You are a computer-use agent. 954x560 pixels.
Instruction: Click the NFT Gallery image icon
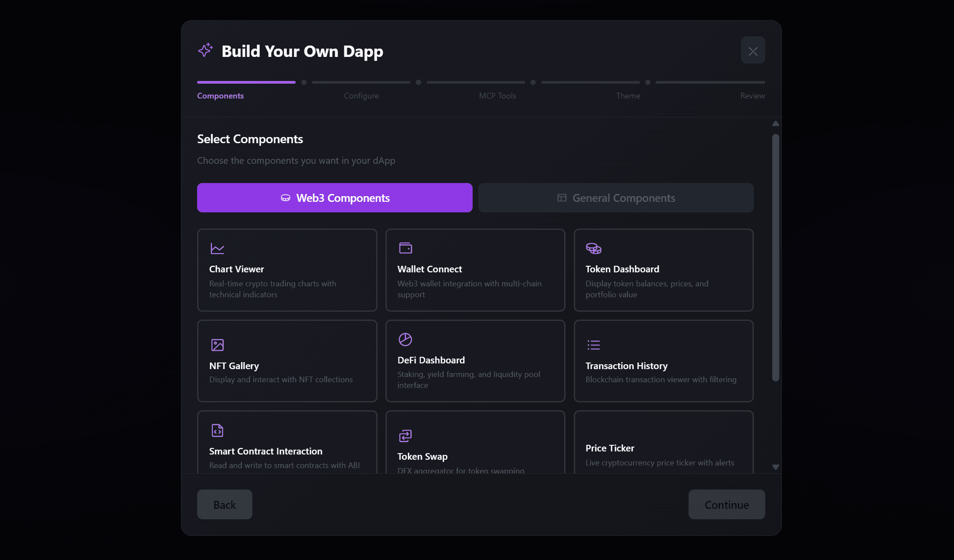[x=217, y=345]
